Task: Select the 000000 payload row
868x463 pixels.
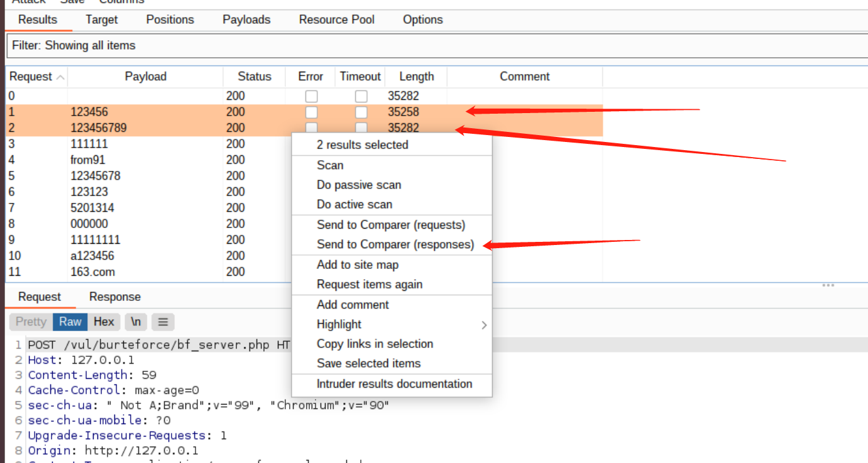Action: click(x=149, y=224)
